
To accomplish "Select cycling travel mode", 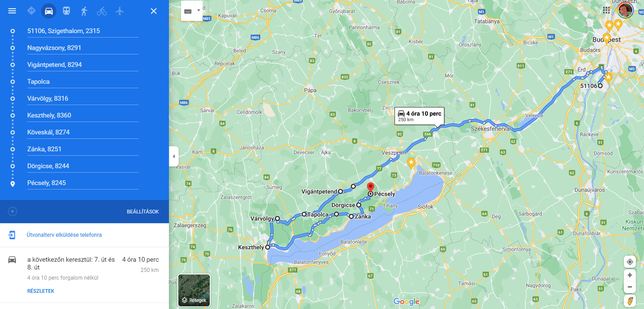I will [x=102, y=11].
